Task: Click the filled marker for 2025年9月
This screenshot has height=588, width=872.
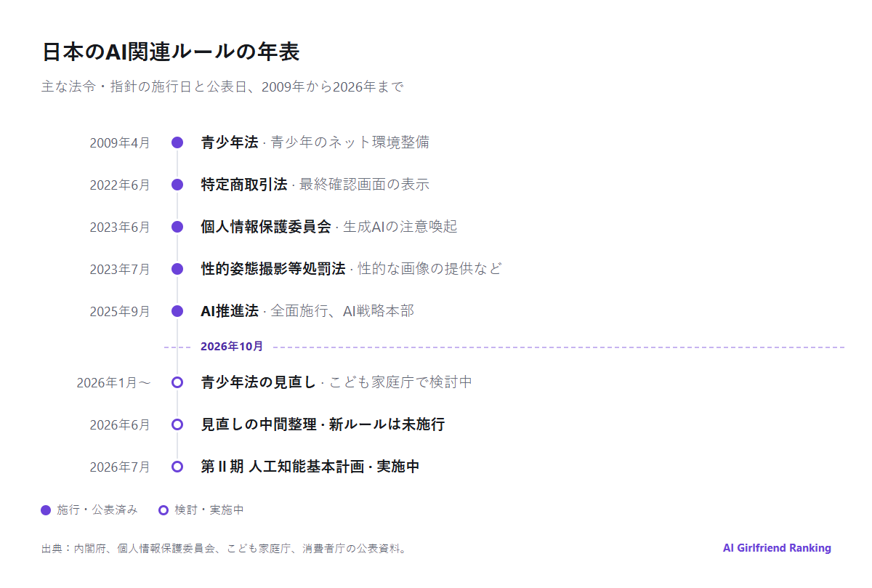Action: click(x=177, y=311)
